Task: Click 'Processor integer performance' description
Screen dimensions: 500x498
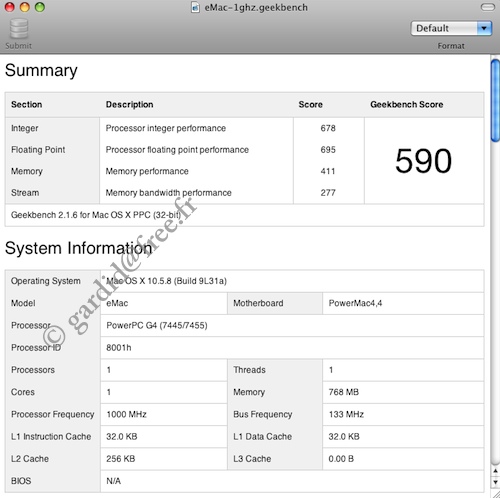Action: [x=166, y=128]
